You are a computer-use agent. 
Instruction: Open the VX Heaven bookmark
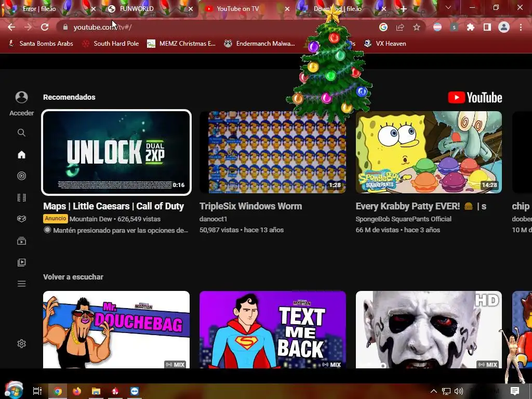385,44
